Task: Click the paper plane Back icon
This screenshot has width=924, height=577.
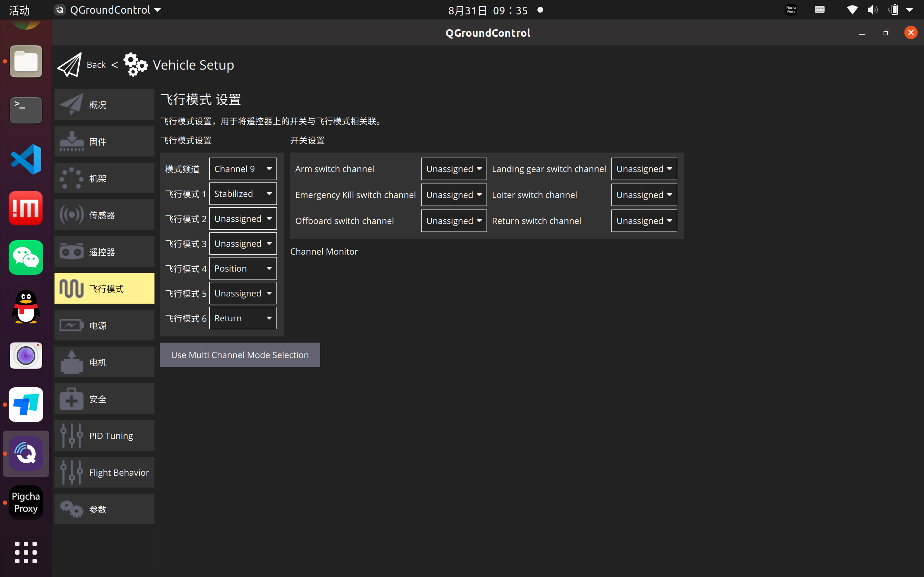Action: tap(70, 65)
